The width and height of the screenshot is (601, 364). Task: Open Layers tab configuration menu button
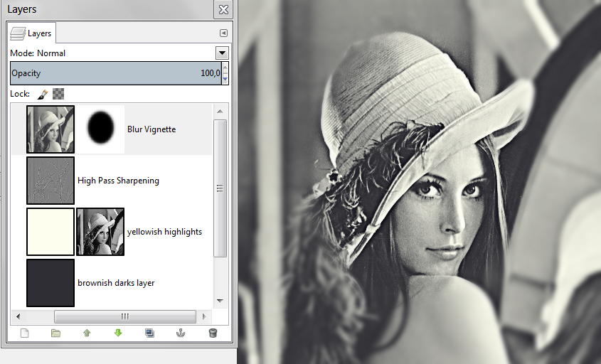coord(223,33)
